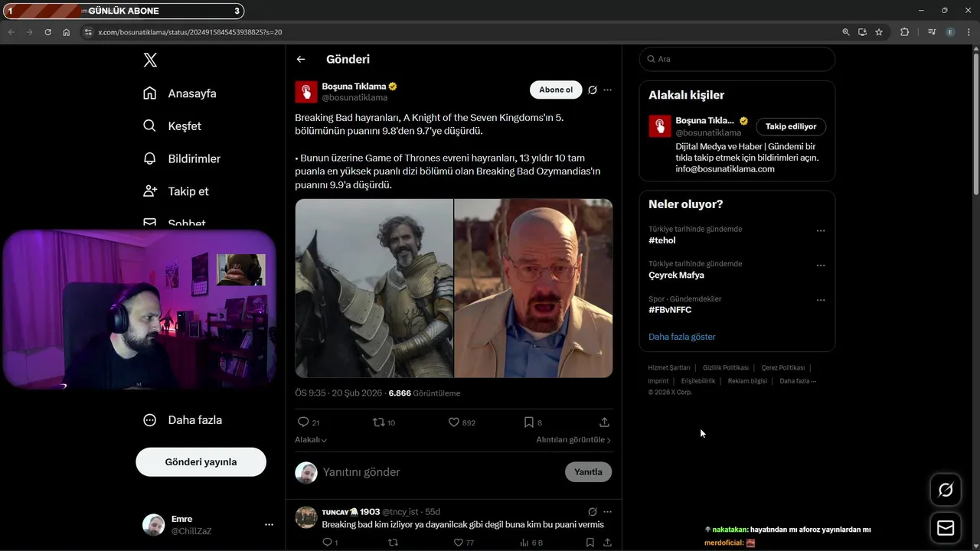Click Daha fazla göster link
Screen dimensions: 980x551
[x=682, y=337]
